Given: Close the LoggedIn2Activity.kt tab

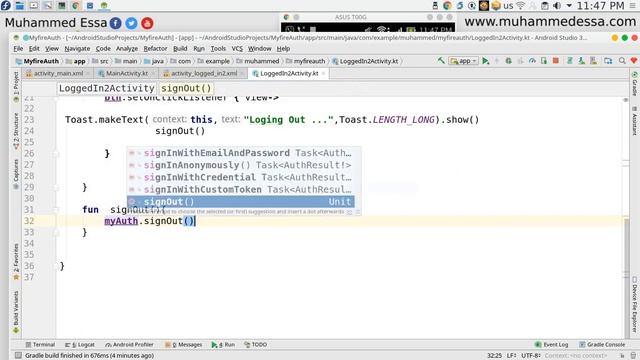Looking at the screenshot, I should 323,73.
